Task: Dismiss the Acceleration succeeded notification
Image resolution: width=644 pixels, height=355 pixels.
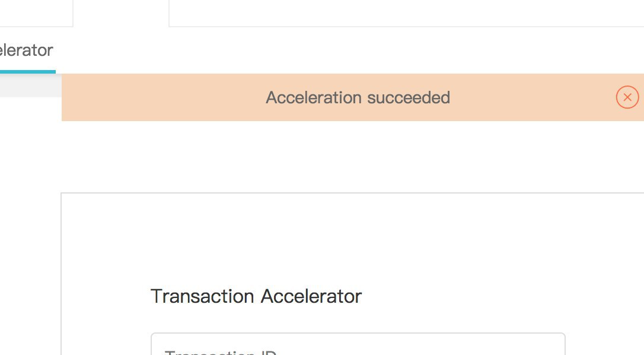Action: pos(627,97)
